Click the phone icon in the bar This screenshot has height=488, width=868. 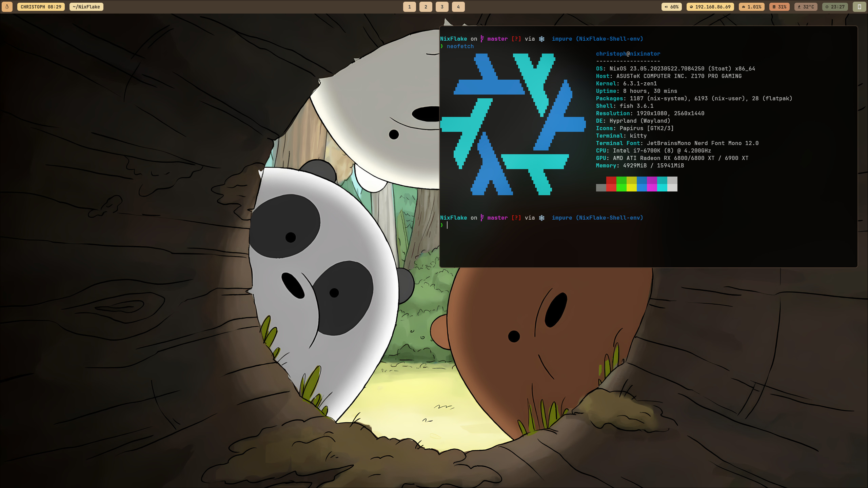point(859,7)
